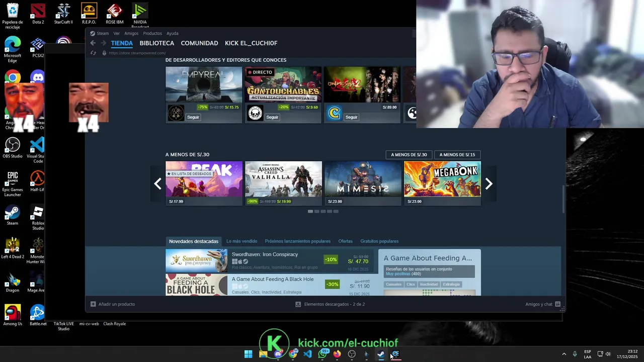This screenshot has height=362, width=644.
Task: Show the previous games in the carousel
Action: point(157,184)
